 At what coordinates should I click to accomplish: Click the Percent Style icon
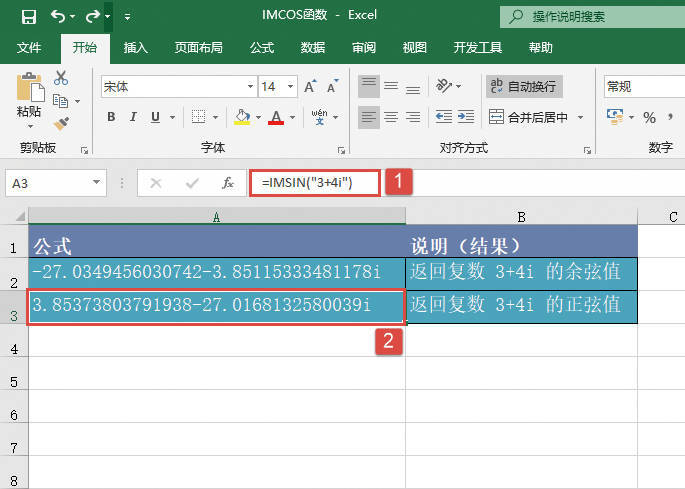click(x=649, y=117)
